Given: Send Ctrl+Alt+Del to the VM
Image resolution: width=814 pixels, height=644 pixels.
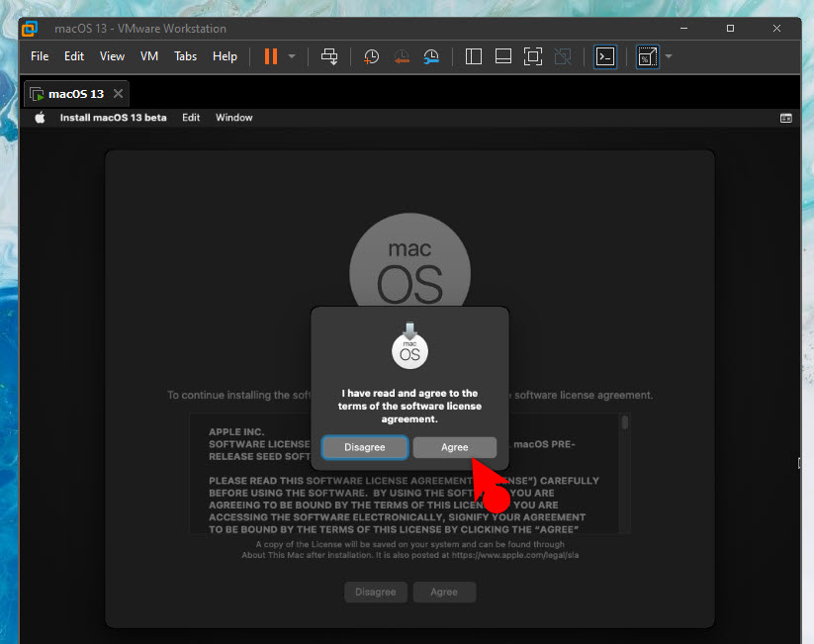Looking at the screenshot, I should coord(329,56).
